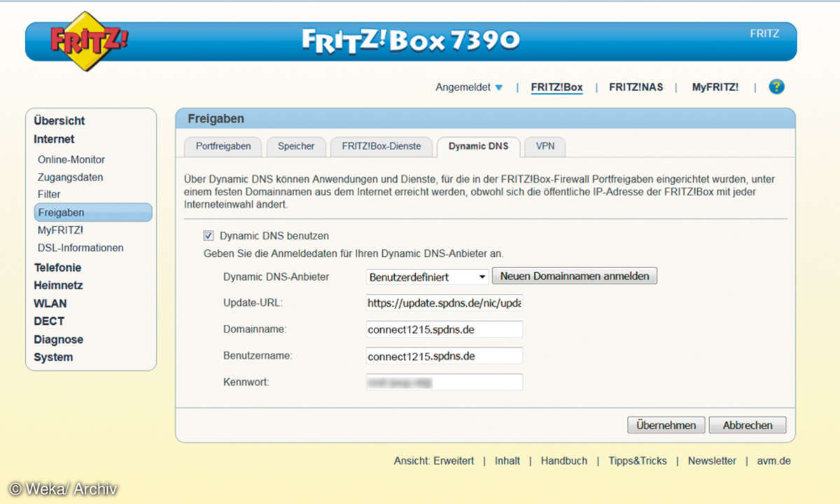The height and width of the screenshot is (504, 840).
Task: Visit the avm.de footer link
Action: pyautogui.click(x=774, y=461)
